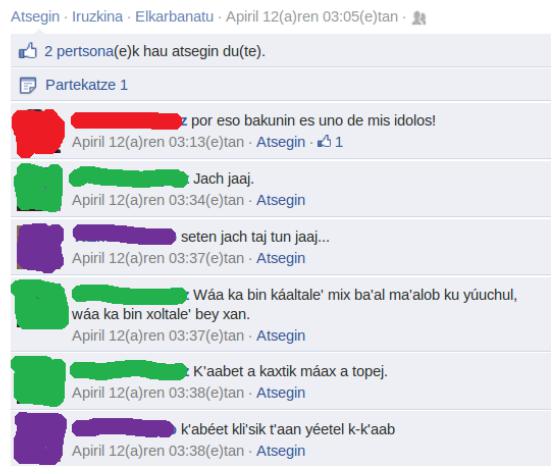Click Atsegin under the Wáa ka bin comment
The image size is (557, 474).
[x=281, y=335]
